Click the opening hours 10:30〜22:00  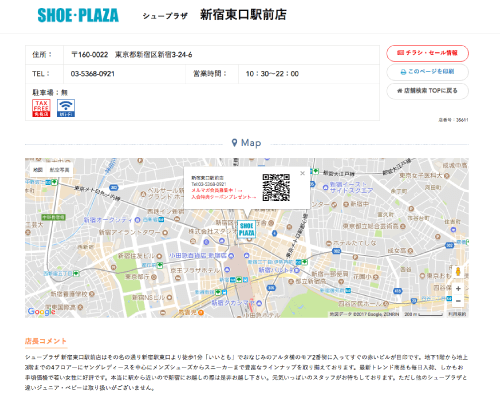(272, 74)
